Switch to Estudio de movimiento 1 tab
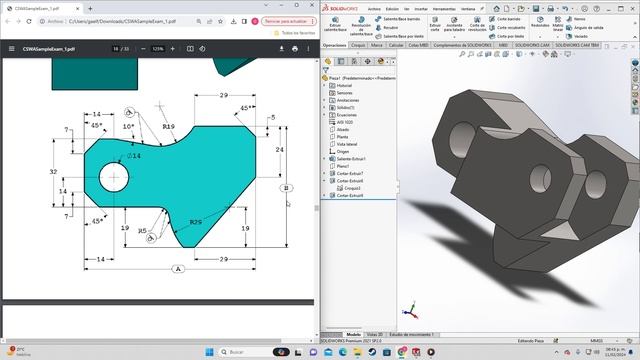Screen dimensions: 640x360 tap(411, 335)
